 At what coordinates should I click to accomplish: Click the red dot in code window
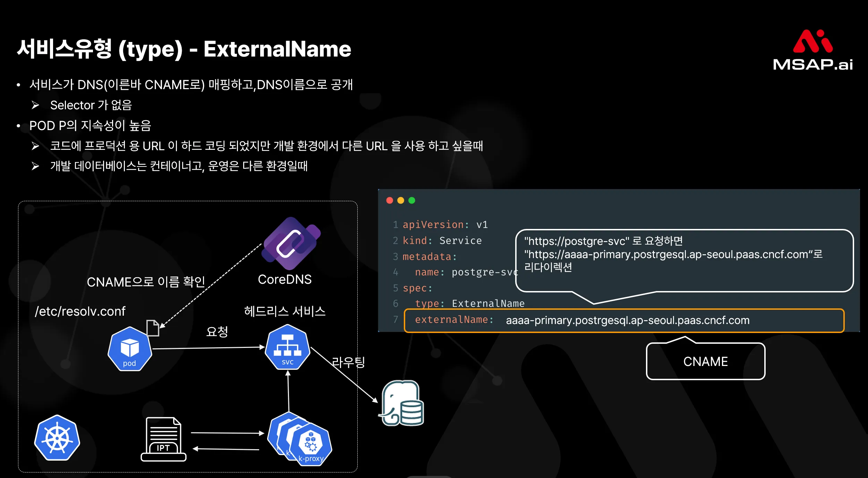point(390,200)
